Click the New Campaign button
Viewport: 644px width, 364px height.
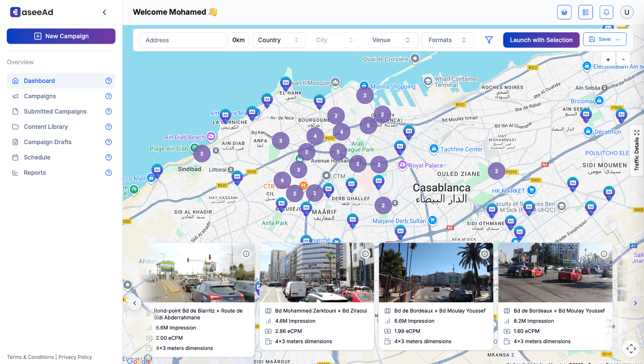[61, 36]
